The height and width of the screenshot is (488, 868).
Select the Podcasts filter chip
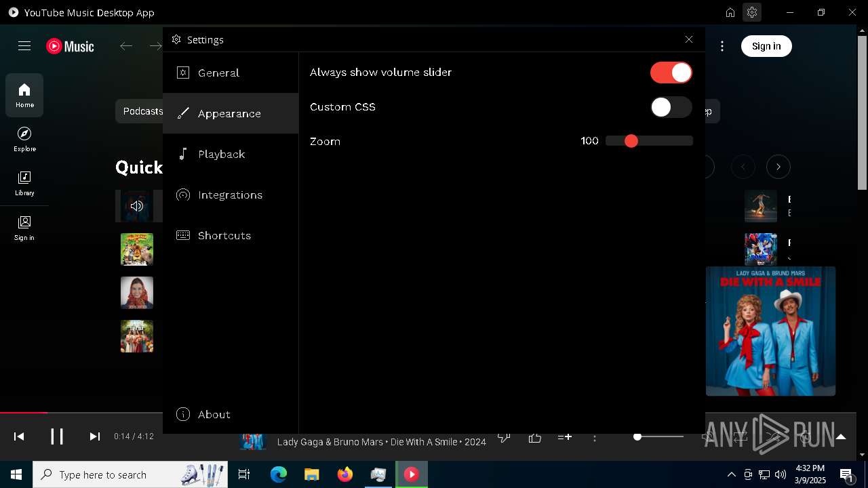tap(140, 111)
